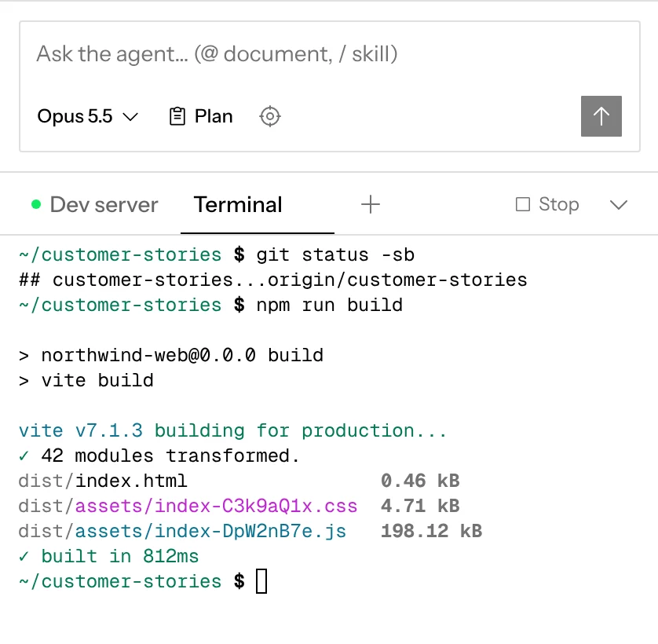Click 'vite v7.1.3 building for production...' line

pyautogui.click(x=233, y=430)
